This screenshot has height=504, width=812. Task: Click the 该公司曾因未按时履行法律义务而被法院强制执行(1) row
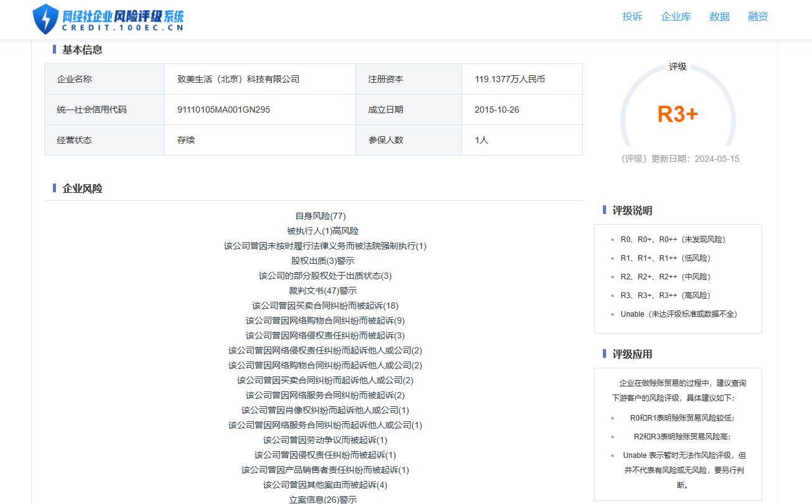click(x=325, y=246)
